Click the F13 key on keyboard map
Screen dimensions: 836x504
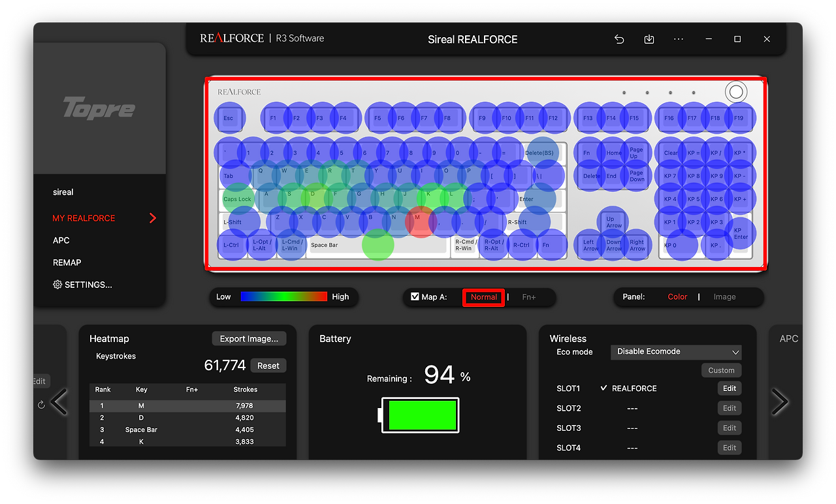pyautogui.click(x=588, y=118)
